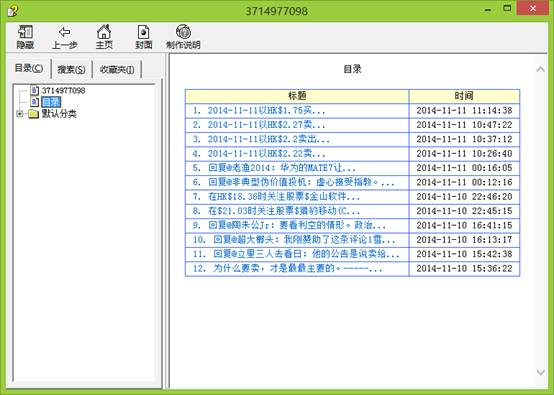Click time cell 2014-11-10 15:36:22
This screenshot has height=395, width=554.
464,268
